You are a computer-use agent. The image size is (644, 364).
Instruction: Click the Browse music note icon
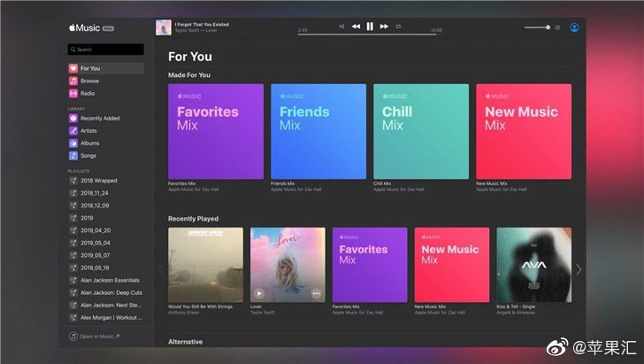pos(73,81)
